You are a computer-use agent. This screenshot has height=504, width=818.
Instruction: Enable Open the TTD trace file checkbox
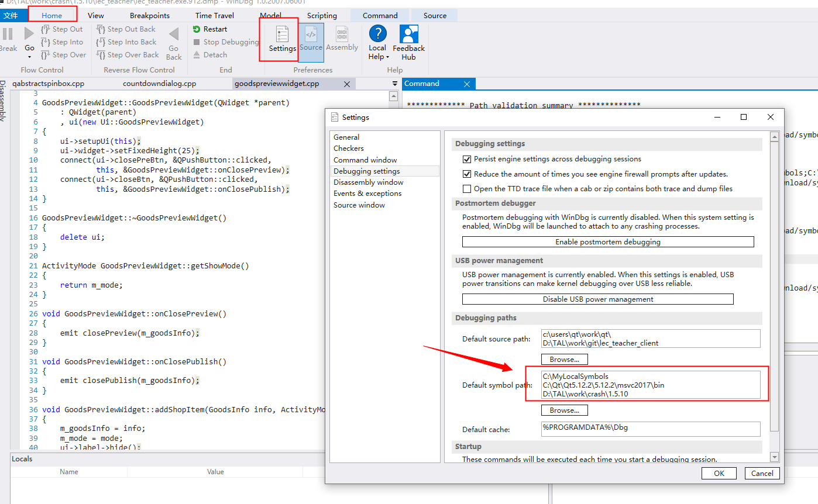pyautogui.click(x=467, y=189)
